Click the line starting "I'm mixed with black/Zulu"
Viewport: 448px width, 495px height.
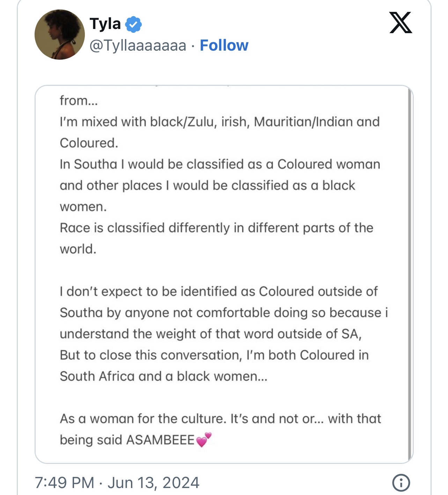(x=220, y=122)
